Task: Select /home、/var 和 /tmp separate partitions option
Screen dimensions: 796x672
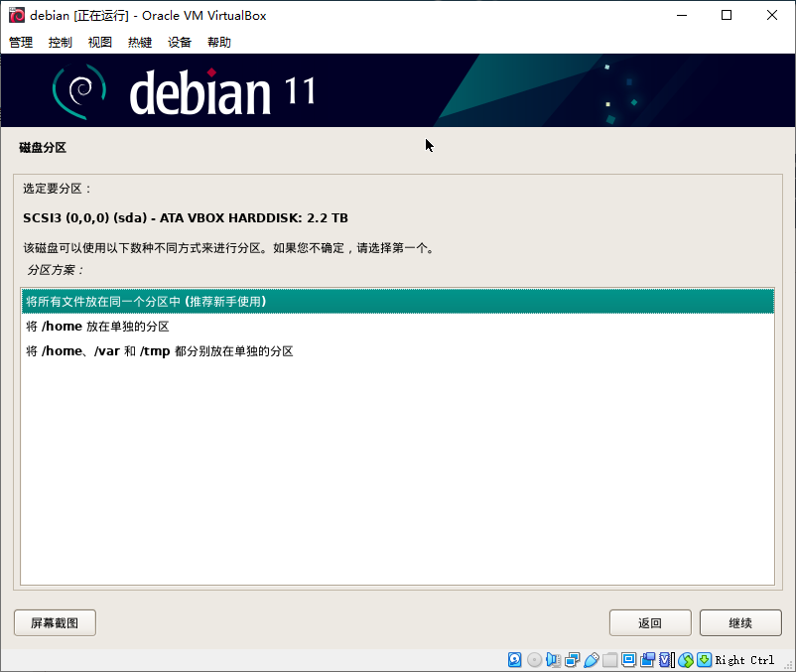Action: (x=398, y=351)
